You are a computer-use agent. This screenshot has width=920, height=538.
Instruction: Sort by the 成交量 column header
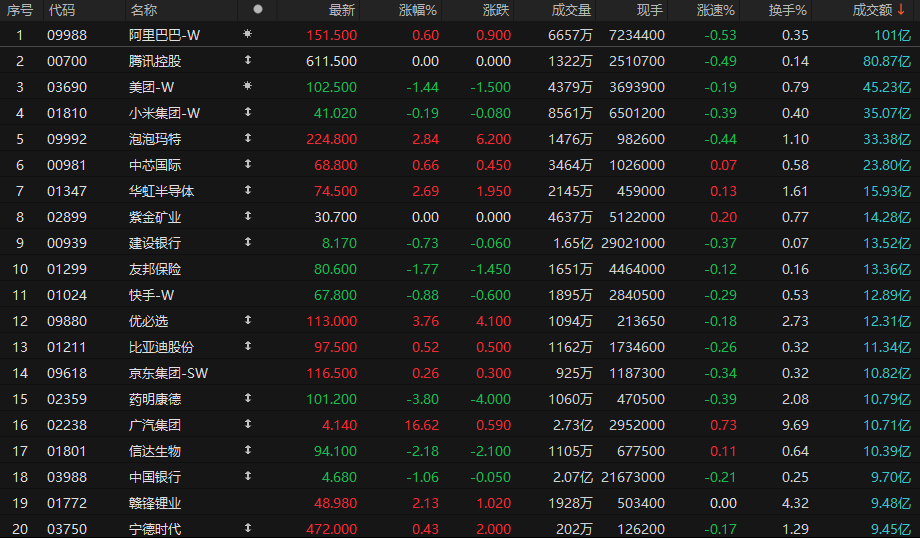[x=571, y=10]
